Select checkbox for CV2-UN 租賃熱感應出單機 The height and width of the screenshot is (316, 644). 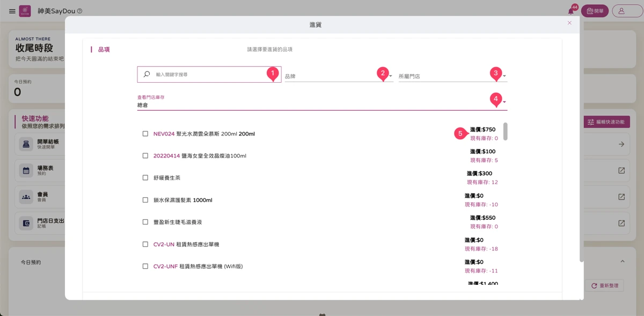(x=145, y=244)
